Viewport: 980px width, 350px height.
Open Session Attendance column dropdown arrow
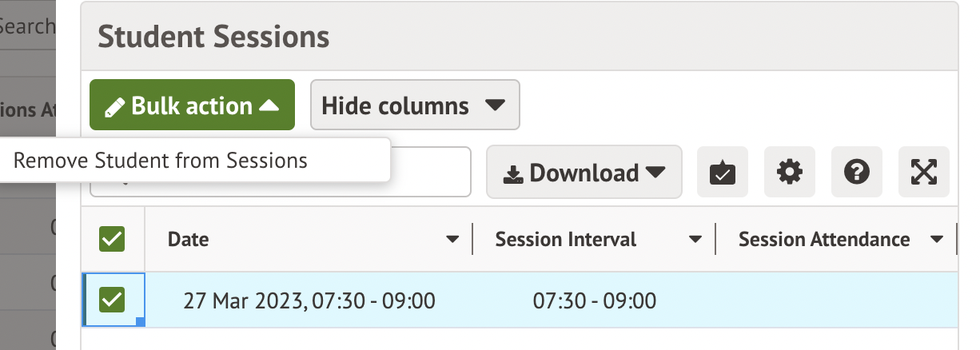[x=937, y=239]
